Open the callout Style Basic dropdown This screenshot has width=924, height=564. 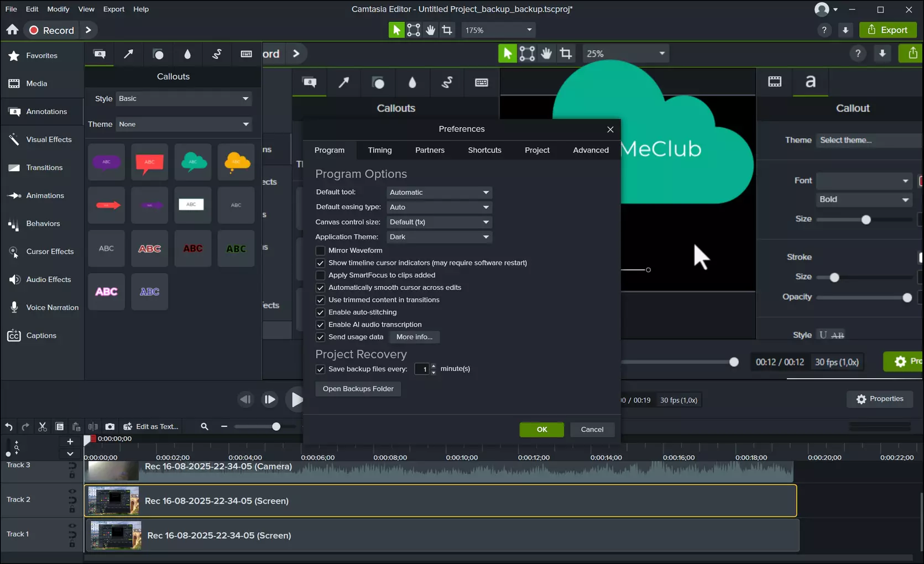tap(184, 98)
